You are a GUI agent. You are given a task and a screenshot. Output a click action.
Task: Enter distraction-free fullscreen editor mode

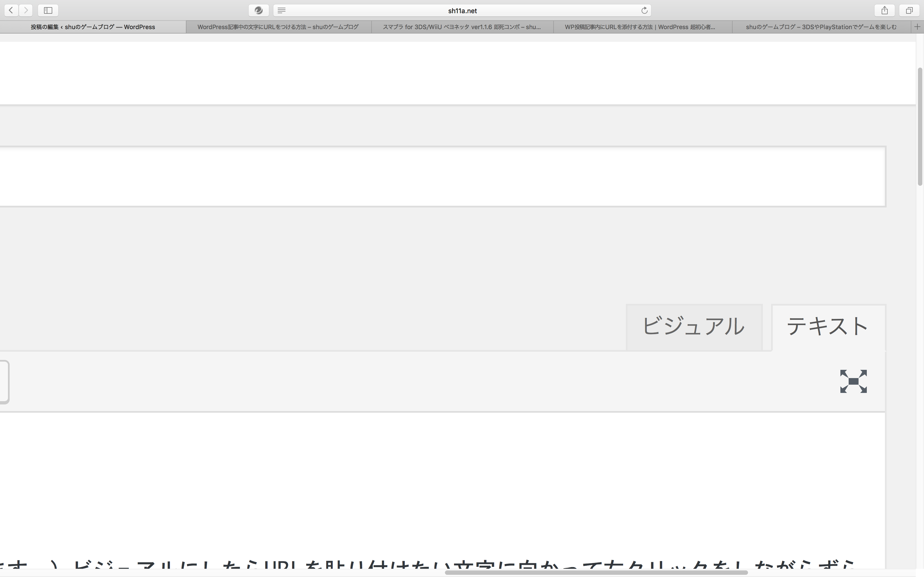tap(853, 381)
